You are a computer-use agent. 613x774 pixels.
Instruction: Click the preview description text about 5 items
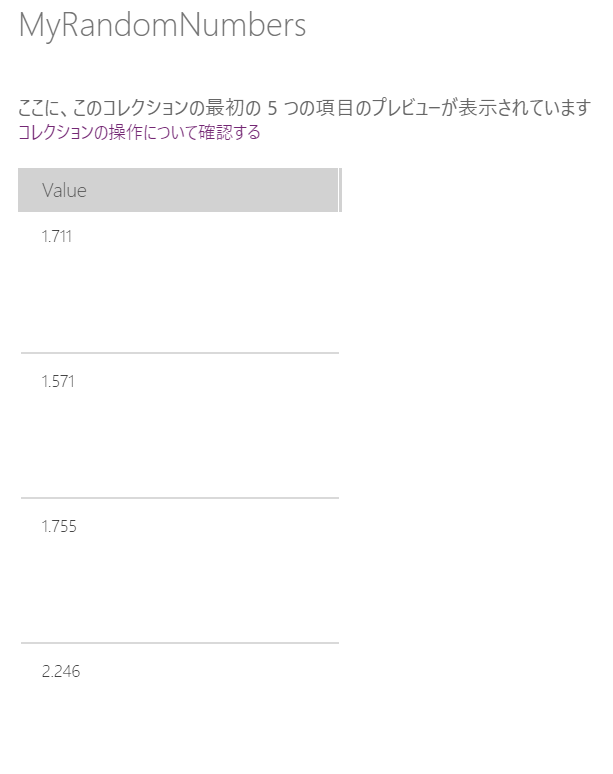pos(305,108)
